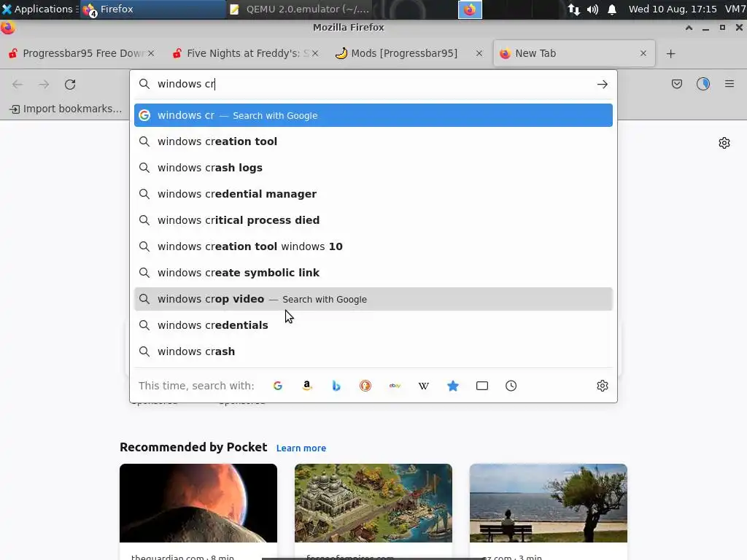Open the Applications menu in top panel

39,9
